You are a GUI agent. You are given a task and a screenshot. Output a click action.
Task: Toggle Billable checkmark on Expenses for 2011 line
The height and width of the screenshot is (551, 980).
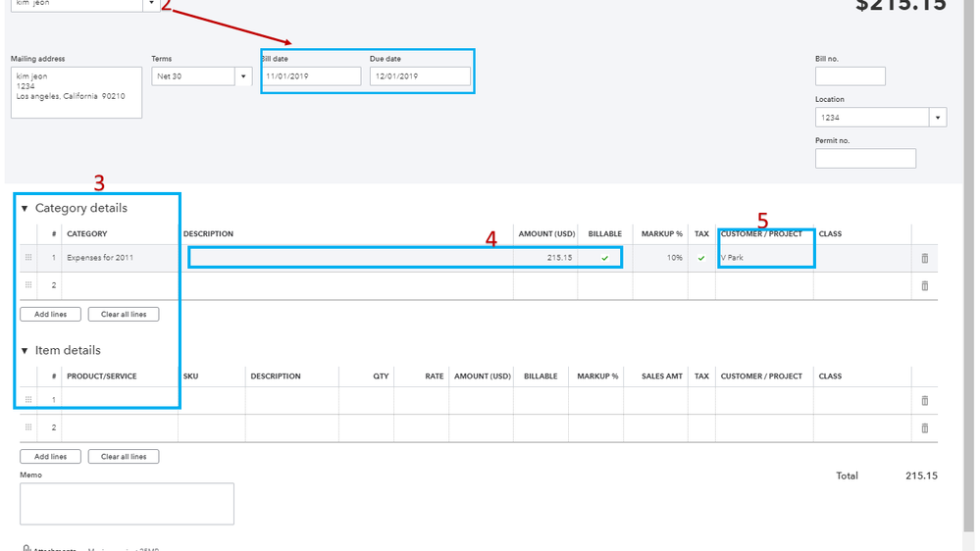[604, 258]
